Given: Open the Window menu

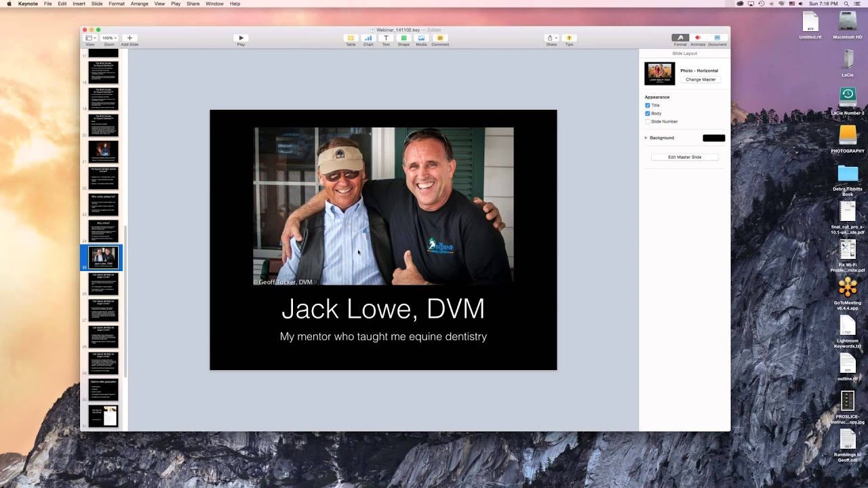Looking at the screenshot, I should (214, 3).
